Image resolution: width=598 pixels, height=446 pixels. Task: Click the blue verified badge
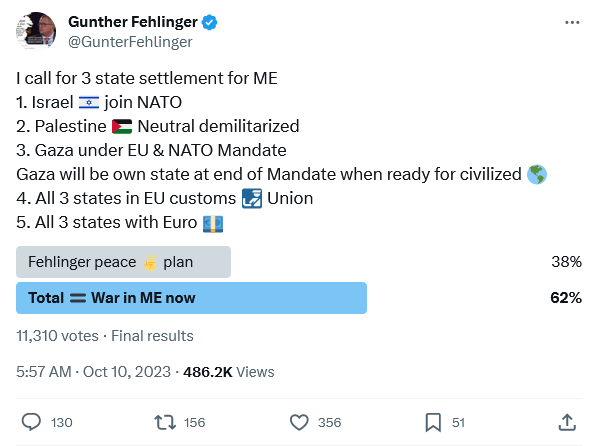209,22
